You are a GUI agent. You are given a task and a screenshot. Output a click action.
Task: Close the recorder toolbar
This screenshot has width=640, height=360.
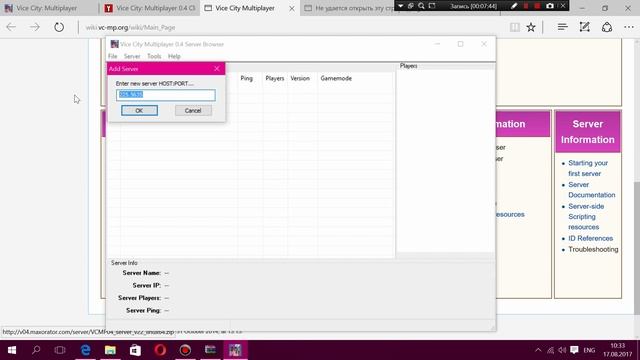click(563, 6)
